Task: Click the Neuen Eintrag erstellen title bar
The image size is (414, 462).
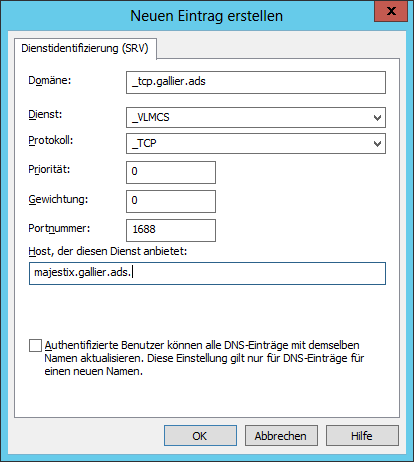Action: 187,16
